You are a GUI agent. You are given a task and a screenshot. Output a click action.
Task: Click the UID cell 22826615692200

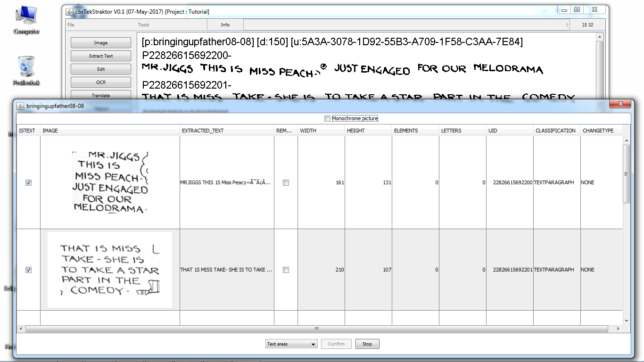coord(510,182)
